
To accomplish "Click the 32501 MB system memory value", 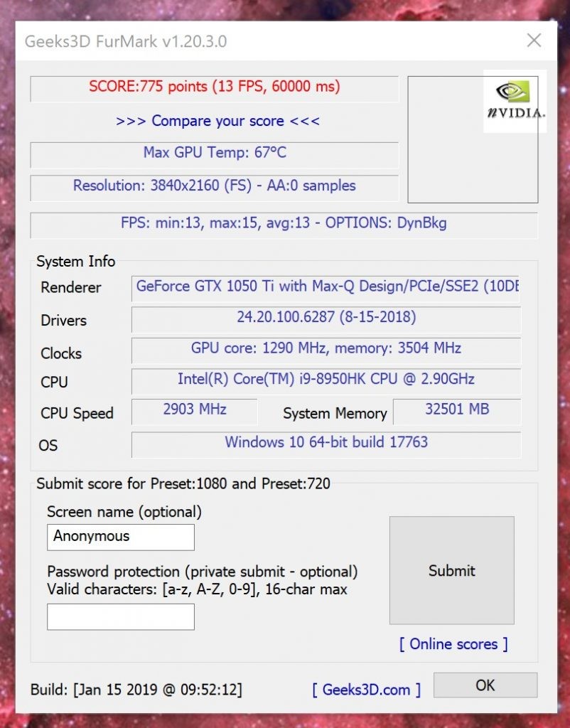I will (x=457, y=412).
